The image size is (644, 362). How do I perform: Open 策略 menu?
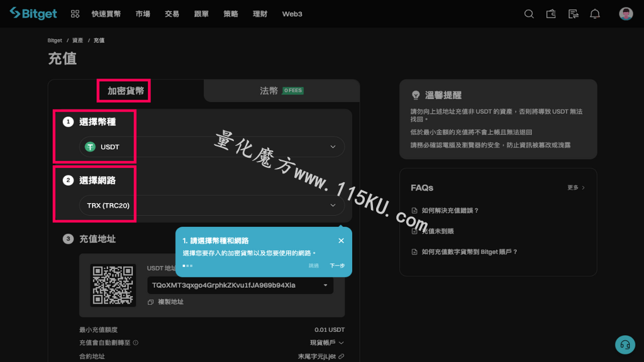click(x=230, y=14)
